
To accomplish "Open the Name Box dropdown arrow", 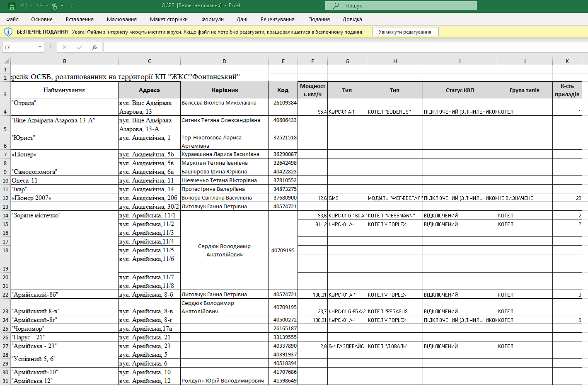I will [40, 47].
